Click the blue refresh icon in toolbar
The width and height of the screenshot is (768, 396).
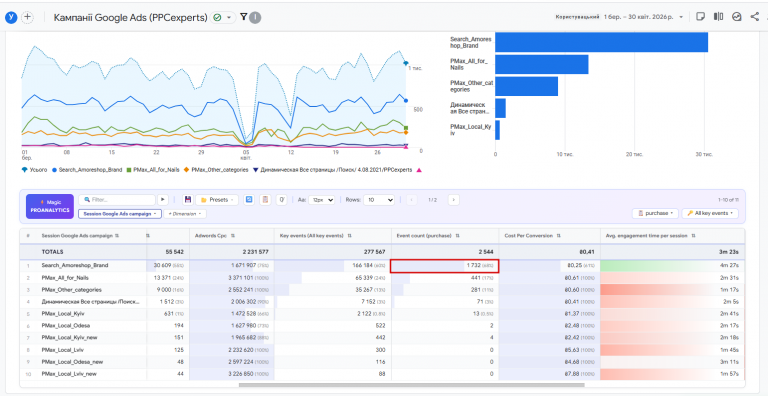(249, 199)
